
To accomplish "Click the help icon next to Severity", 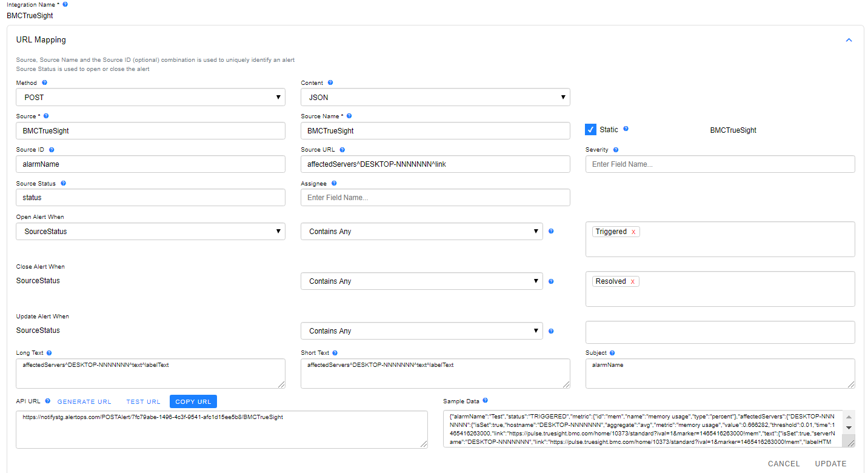I will click(615, 149).
